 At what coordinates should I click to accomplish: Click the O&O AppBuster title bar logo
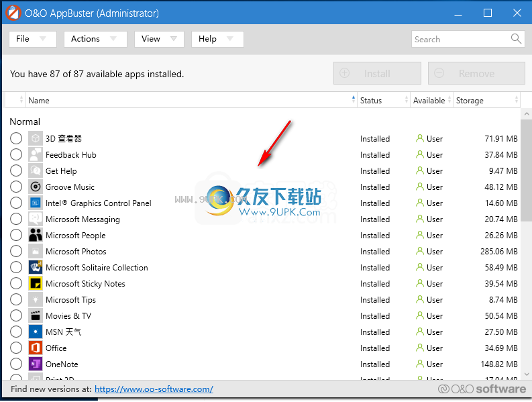13,13
